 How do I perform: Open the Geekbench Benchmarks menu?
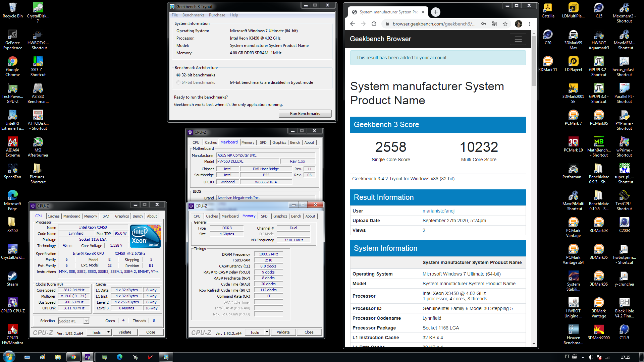coord(193,15)
